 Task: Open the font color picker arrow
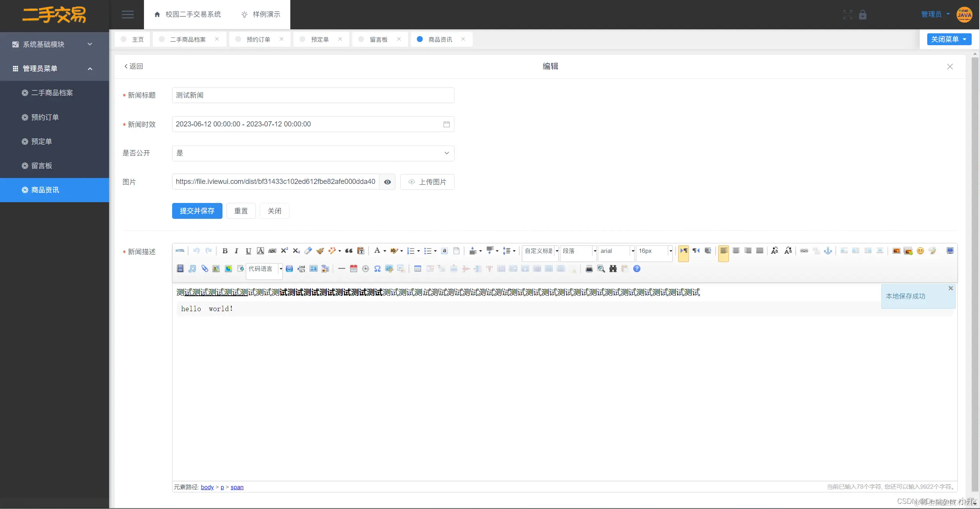pos(385,251)
